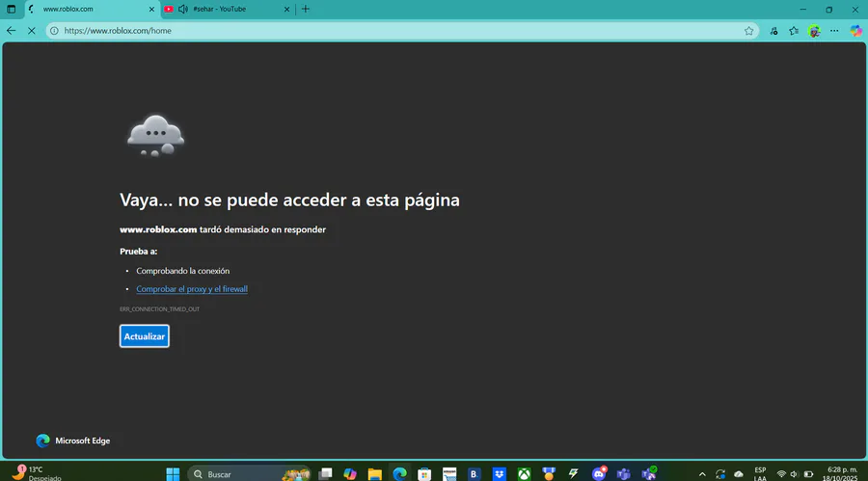The image size is (868, 481).
Task: Click the Comprobando la conexión text
Action: point(182,271)
